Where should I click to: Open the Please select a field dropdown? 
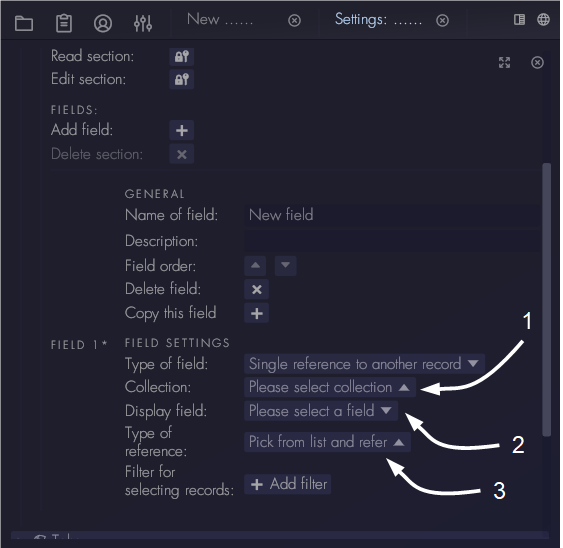pyautogui.click(x=321, y=411)
